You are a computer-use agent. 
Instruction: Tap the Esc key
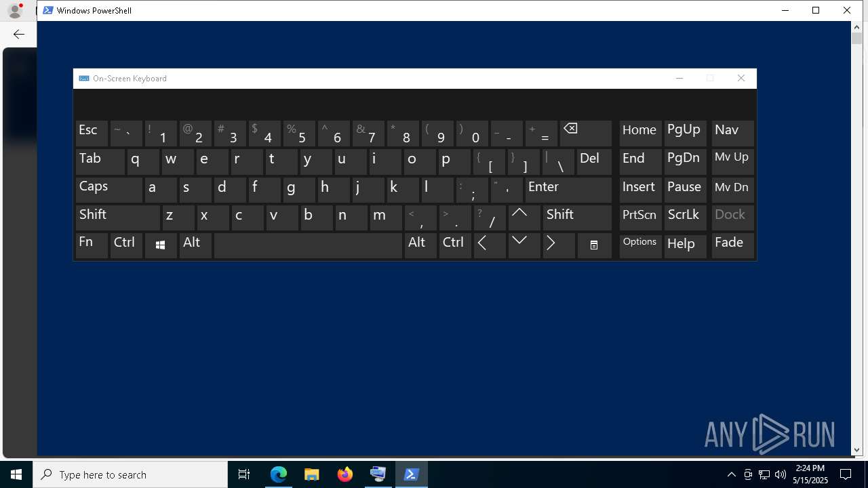92,134
